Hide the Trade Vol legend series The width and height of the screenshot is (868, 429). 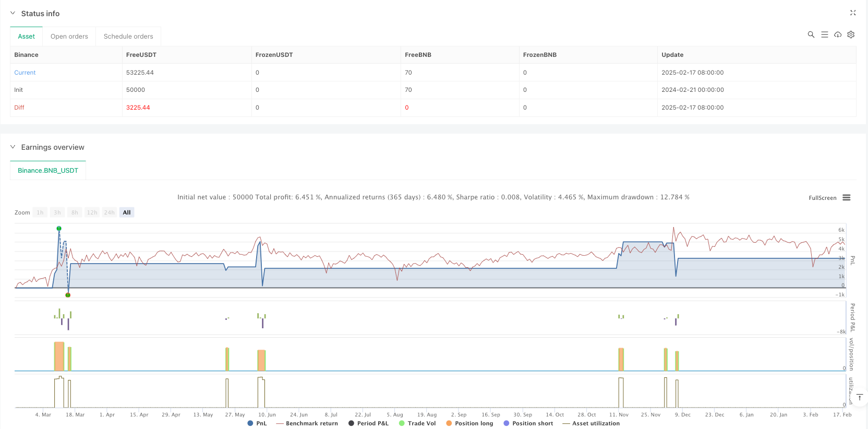point(417,423)
